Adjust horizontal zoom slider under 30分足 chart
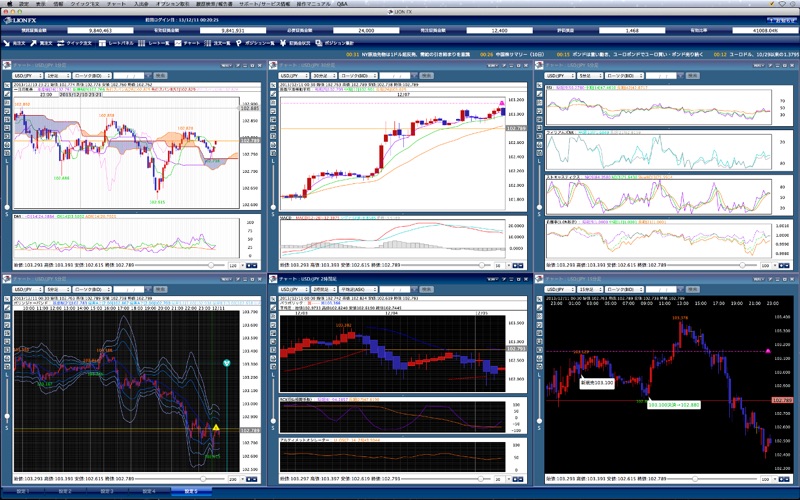Viewport: 800px width, 500px height. (x=481, y=265)
